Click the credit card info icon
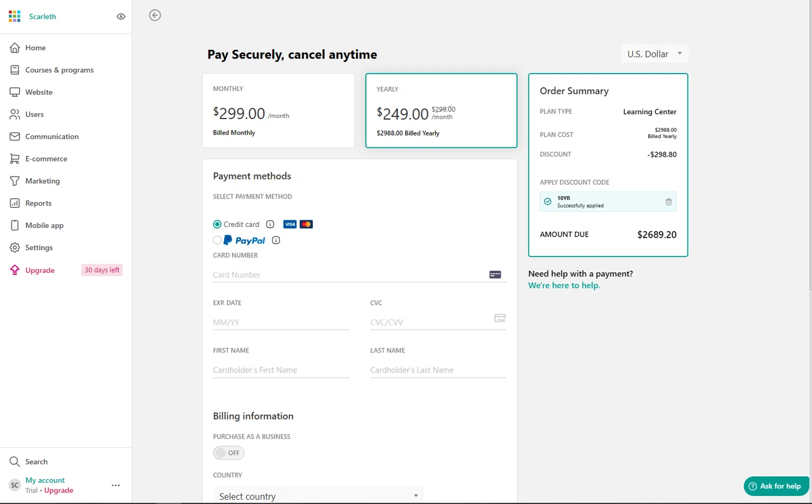 click(x=270, y=225)
